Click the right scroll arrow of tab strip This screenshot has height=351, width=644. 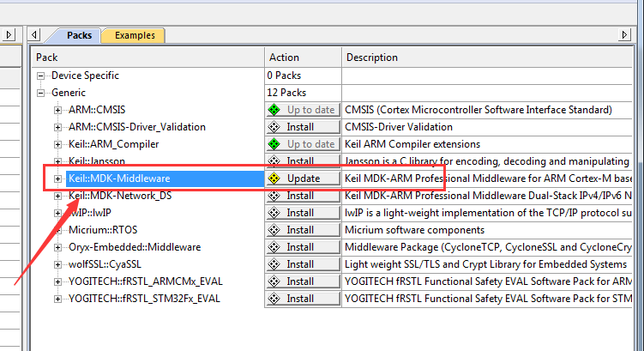coord(625,34)
